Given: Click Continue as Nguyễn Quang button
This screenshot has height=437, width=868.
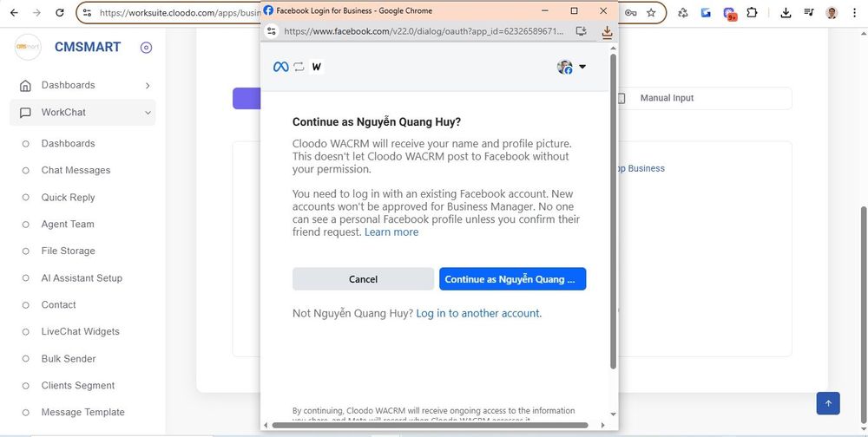Looking at the screenshot, I should (512, 279).
